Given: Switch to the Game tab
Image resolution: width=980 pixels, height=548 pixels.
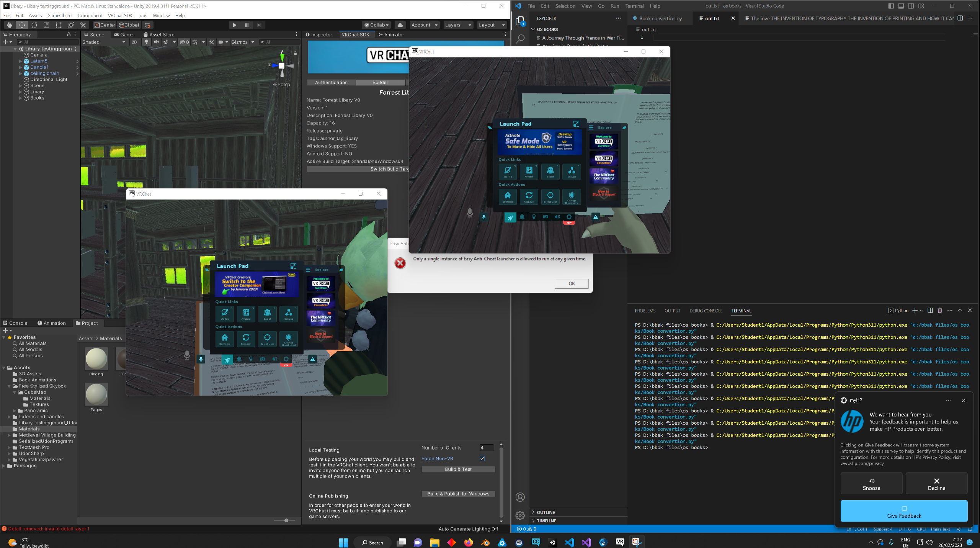Looking at the screenshot, I should (x=123, y=34).
